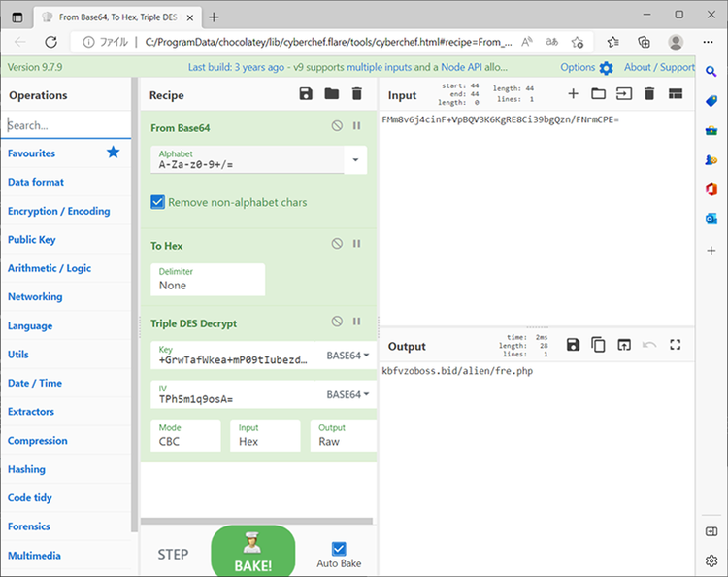Clear input and output trash icon

coord(649,94)
